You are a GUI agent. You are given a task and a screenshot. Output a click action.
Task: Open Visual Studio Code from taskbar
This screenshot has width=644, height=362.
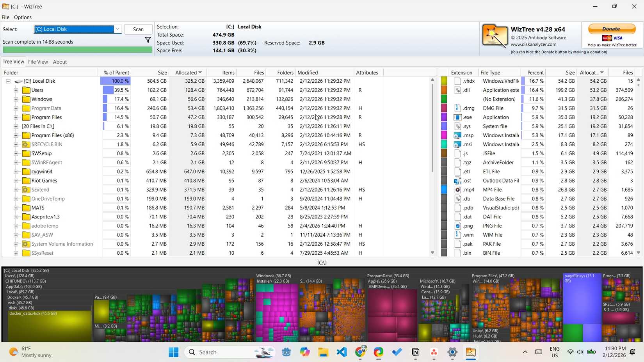(x=342, y=352)
